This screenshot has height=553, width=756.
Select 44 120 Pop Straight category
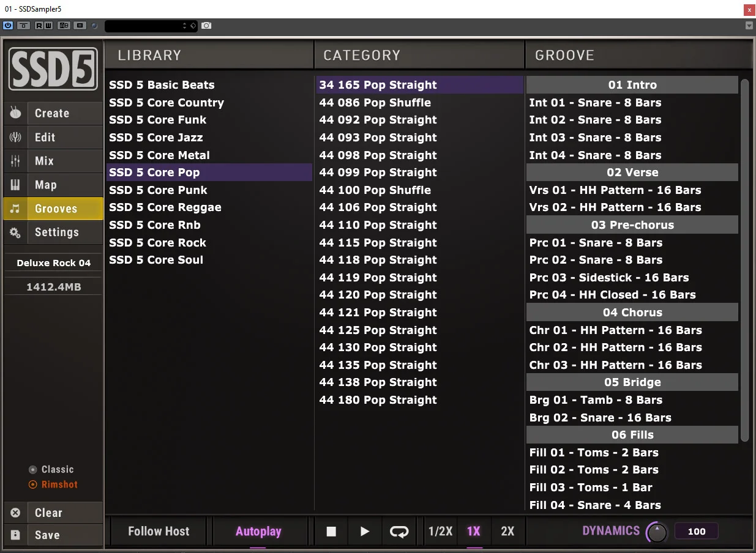coord(419,295)
